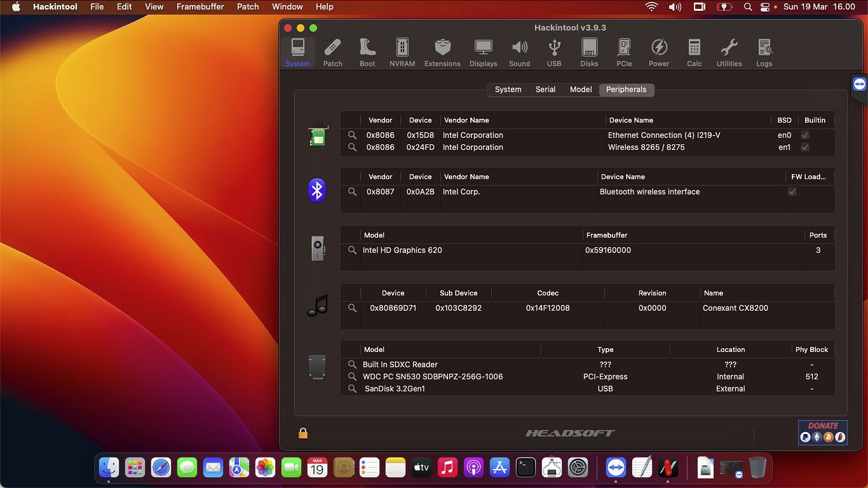Viewport: 868px width, 488px height.
Task: Toggle the Builtin checkbox for en0 Ethernet
Action: (x=805, y=135)
